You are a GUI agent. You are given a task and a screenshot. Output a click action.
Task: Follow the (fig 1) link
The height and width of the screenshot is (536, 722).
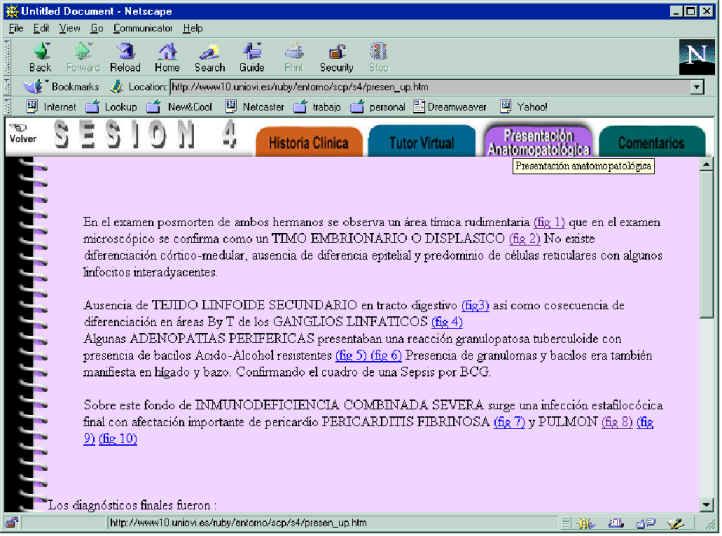click(549, 221)
